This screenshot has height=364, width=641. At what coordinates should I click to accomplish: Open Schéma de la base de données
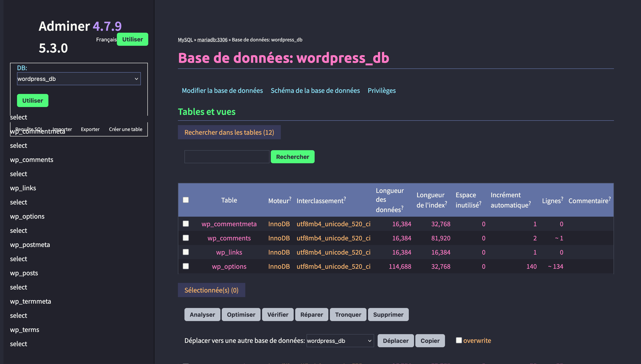click(x=315, y=90)
